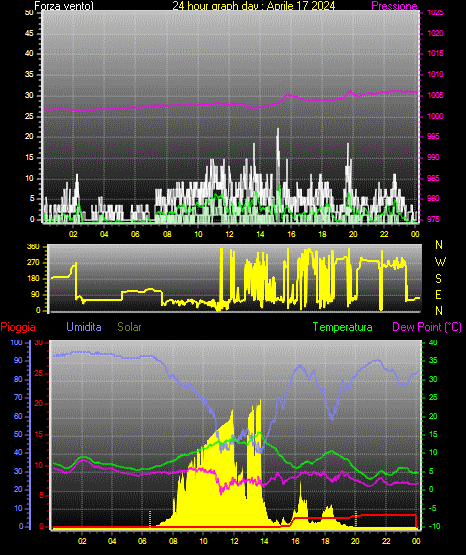Image resolution: width=466 pixels, height=555 pixels.
Task: Click the 975 pressure axis value
Action: point(433,219)
